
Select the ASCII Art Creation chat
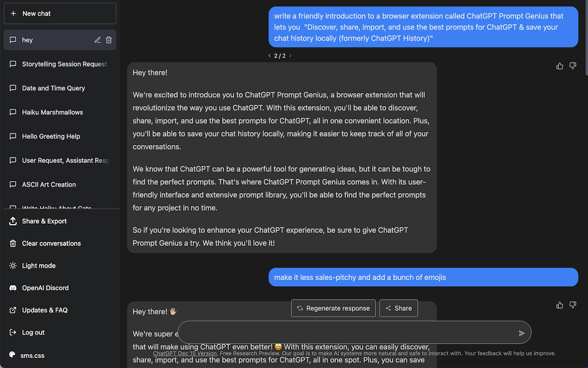click(49, 184)
